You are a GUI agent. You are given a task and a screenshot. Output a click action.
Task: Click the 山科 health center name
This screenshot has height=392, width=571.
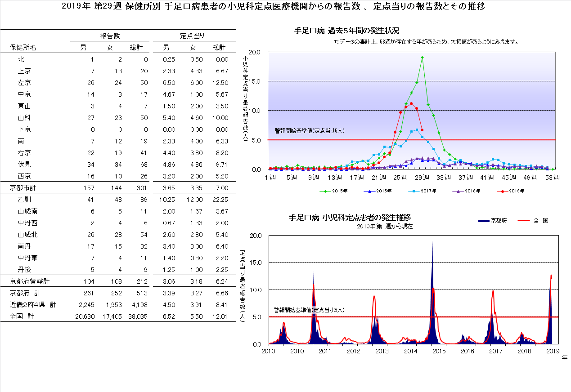point(24,118)
